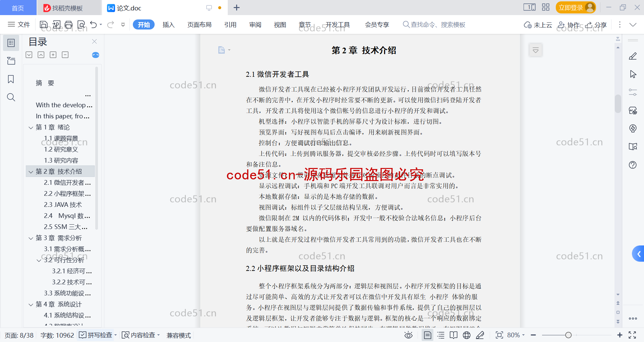Click the reading book icon in right sidebar
Screen dimensions: 644x342
633,147
